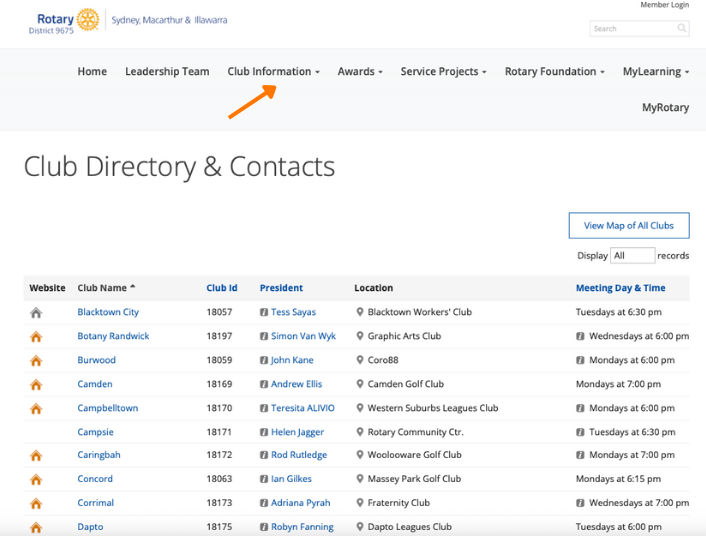
Task: Expand the MyLearning dropdown menu
Action: (x=656, y=72)
